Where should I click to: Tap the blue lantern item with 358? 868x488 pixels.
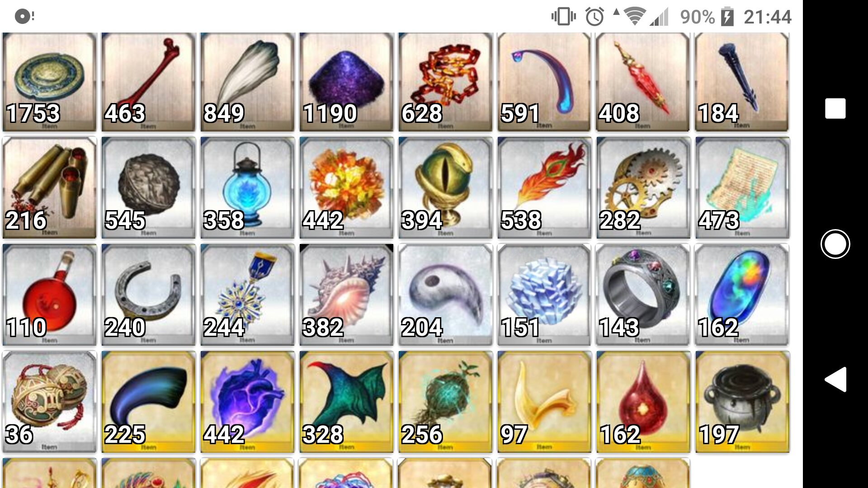[247, 188]
